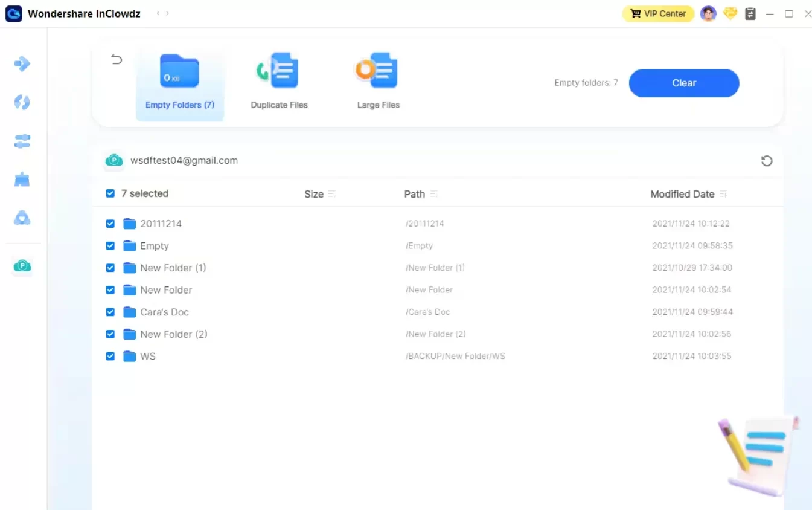Toggle the select-all '7 selected' checkbox
This screenshot has width=812, height=510.
[x=110, y=193]
